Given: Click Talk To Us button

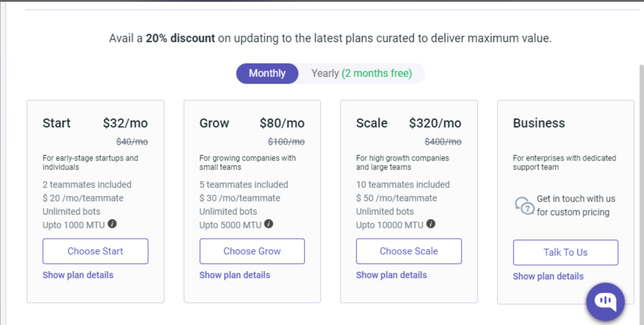Looking at the screenshot, I should [x=565, y=253].
